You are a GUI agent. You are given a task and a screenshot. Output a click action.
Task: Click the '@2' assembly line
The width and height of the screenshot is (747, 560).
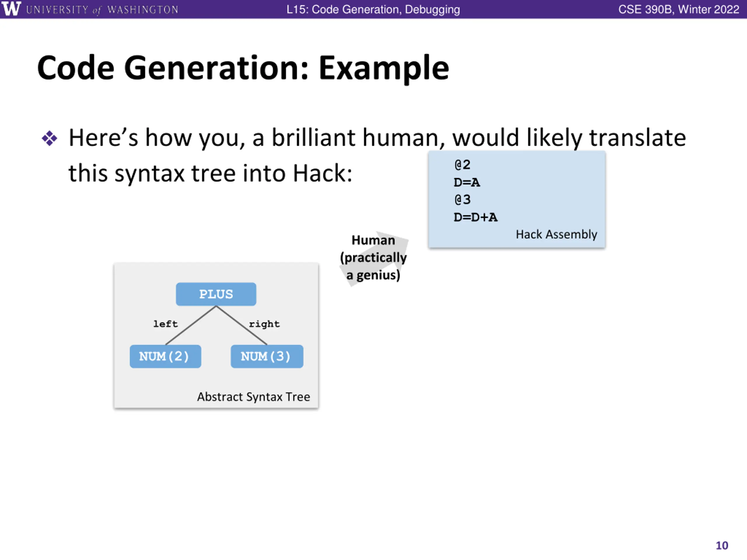tap(462, 165)
